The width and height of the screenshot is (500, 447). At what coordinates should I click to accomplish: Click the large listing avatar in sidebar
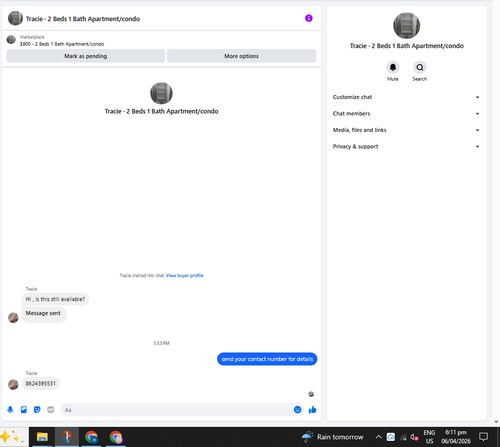[x=406, y=26]
